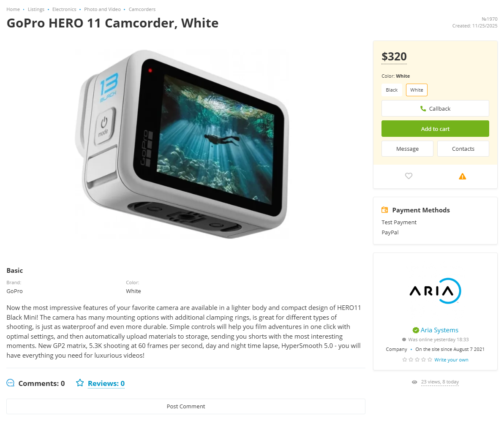
Task: Click the verified badge beside Aria Systems
Action: [416, 330]
